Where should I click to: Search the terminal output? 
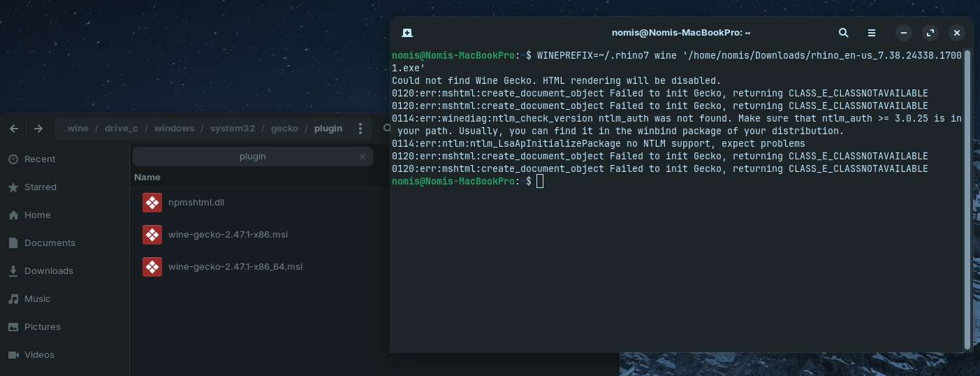coord(843,33)
